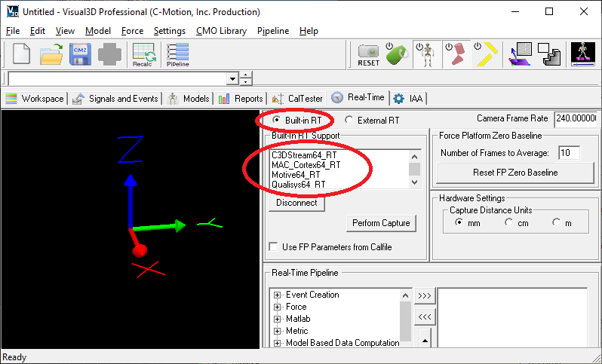Click the toolbar command text field
This screenshot has height=364, width=602.
pos(118,79)
